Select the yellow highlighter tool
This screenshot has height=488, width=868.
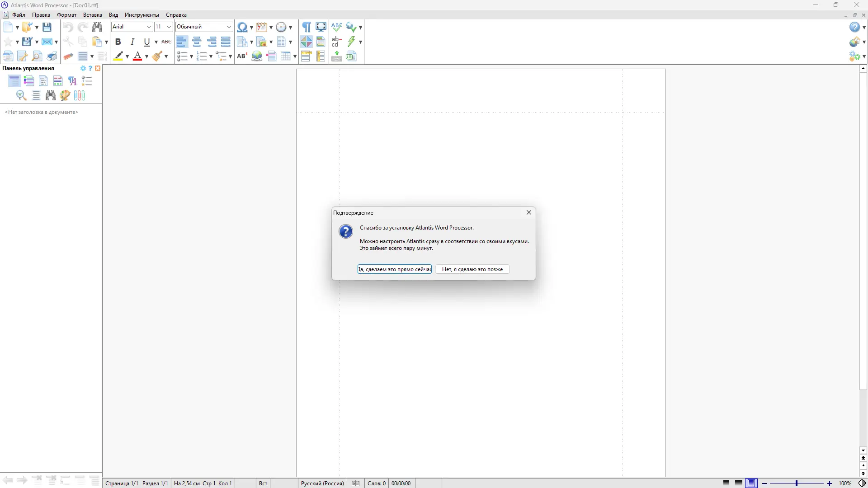(119, 56)
